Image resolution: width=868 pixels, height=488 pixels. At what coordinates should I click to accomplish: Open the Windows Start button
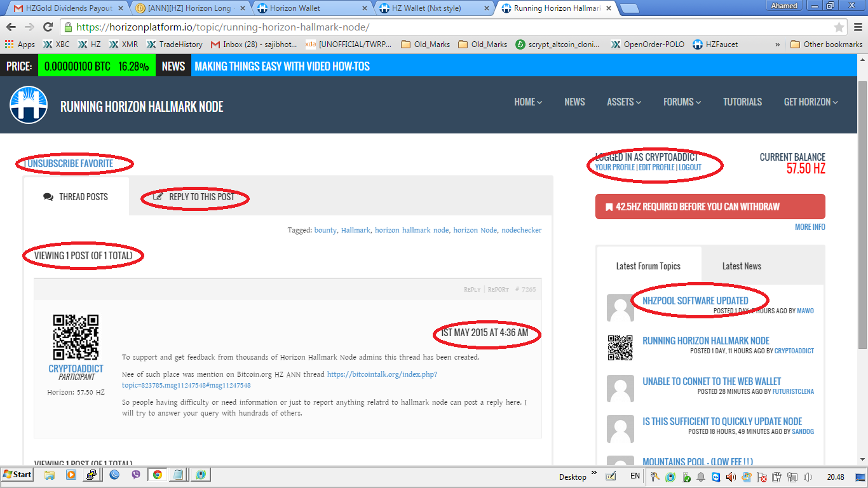[x=17, y=475]
